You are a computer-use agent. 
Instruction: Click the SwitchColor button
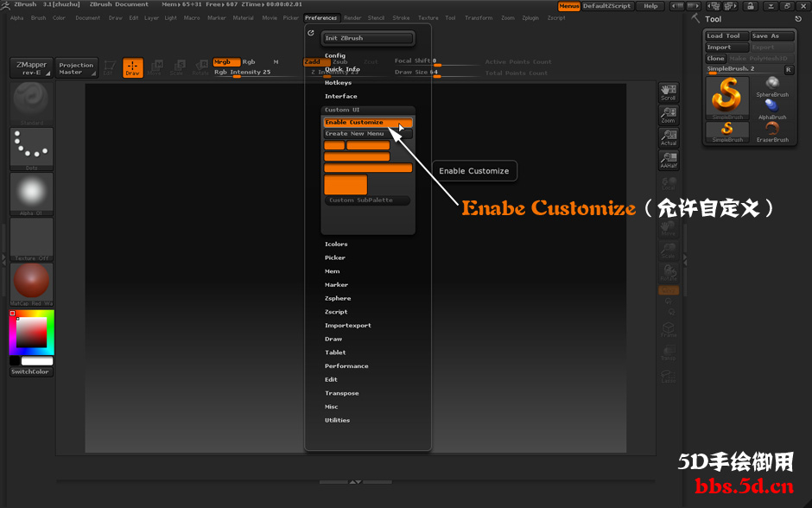tap(31, 371)
